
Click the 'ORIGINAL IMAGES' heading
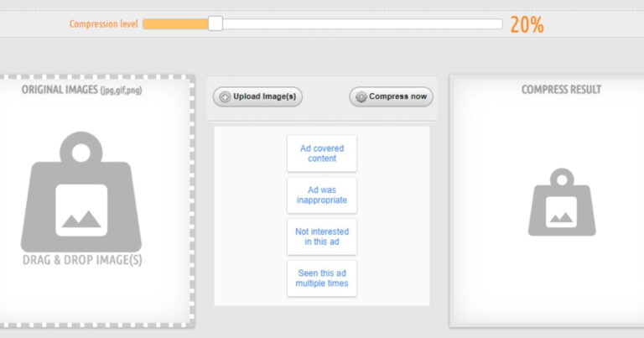80,90
